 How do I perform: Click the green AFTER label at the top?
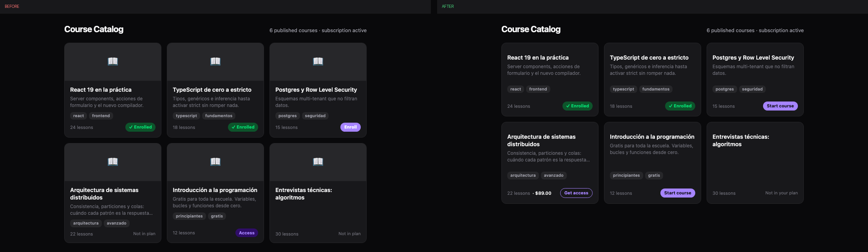448,6
